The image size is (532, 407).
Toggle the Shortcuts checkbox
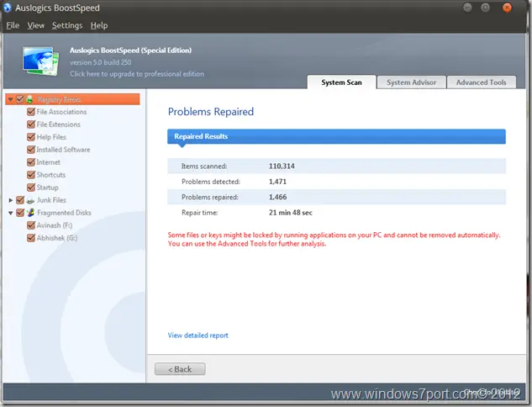[x=31, y=174]
